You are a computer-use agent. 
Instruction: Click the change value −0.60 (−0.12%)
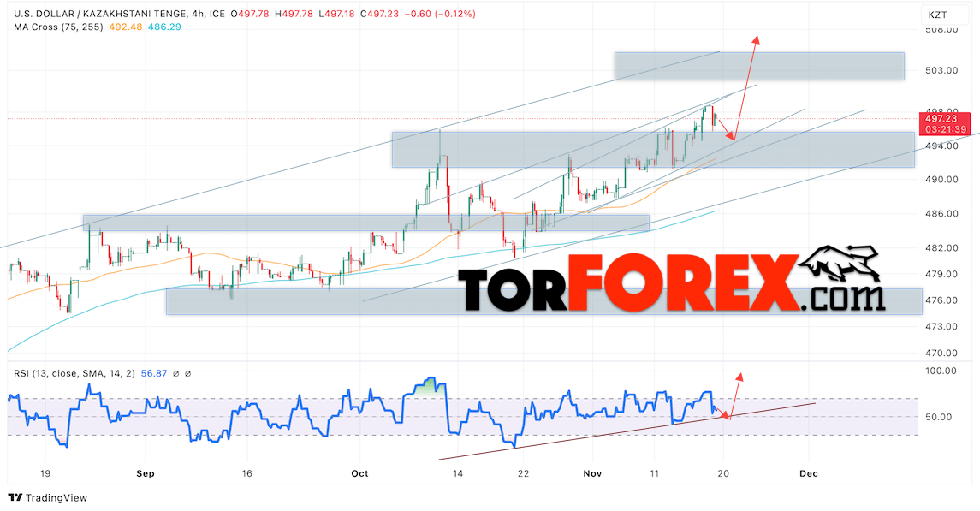[x=439, y=14]
